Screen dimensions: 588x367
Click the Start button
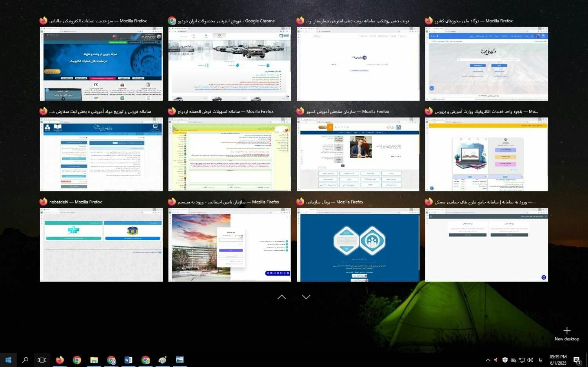[x=8, y=360]
